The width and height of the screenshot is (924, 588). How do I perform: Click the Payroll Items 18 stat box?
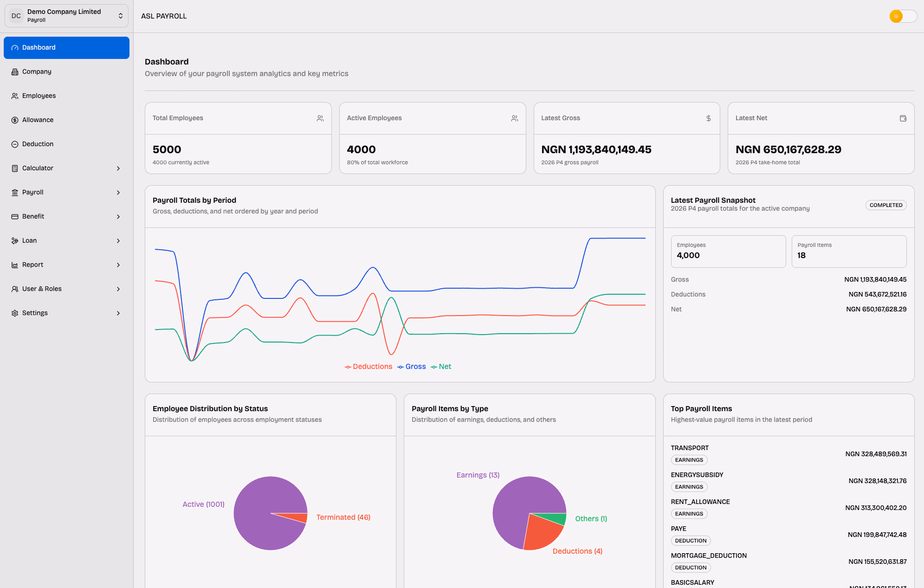coord(848,251)
